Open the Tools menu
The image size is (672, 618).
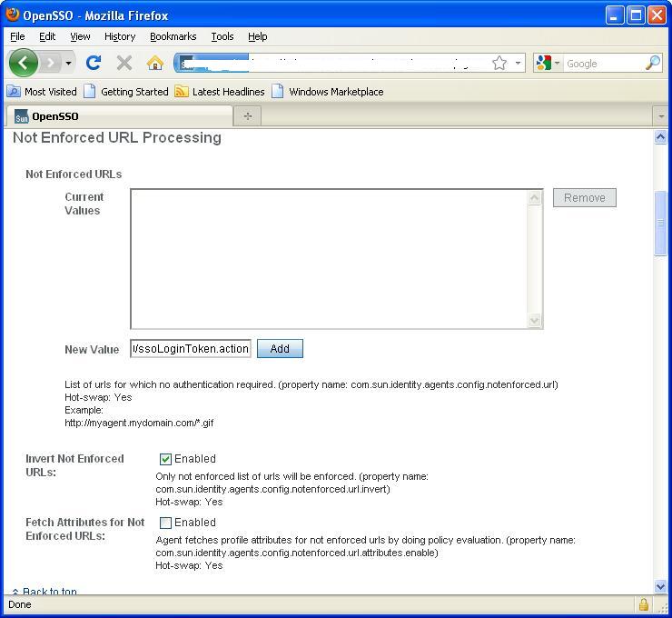pos(222,36)
